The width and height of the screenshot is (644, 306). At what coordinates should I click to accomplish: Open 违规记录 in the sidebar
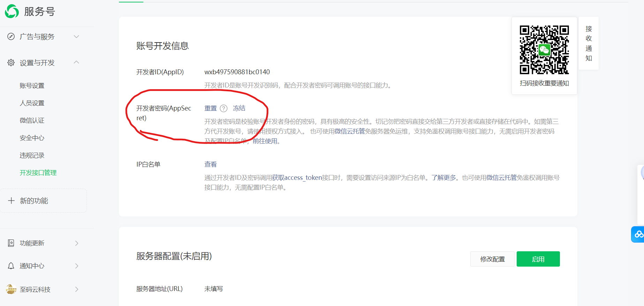click(x=32, y=155)
